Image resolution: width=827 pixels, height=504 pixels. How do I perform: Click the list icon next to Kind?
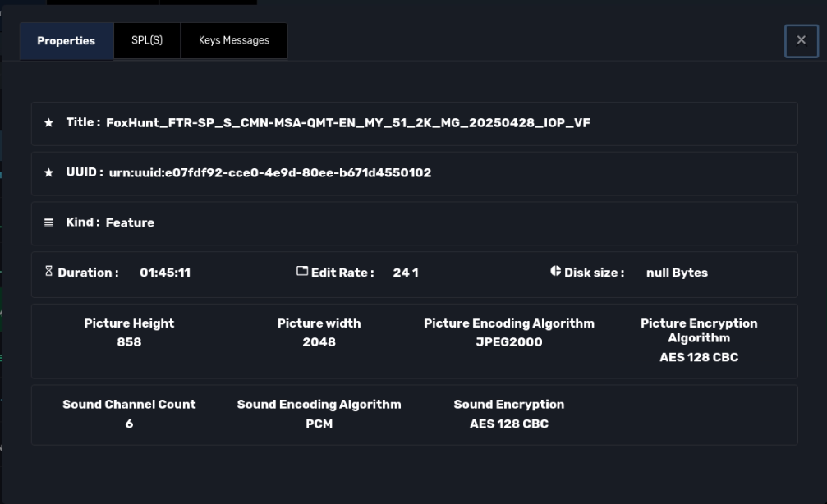pos(48,222)
